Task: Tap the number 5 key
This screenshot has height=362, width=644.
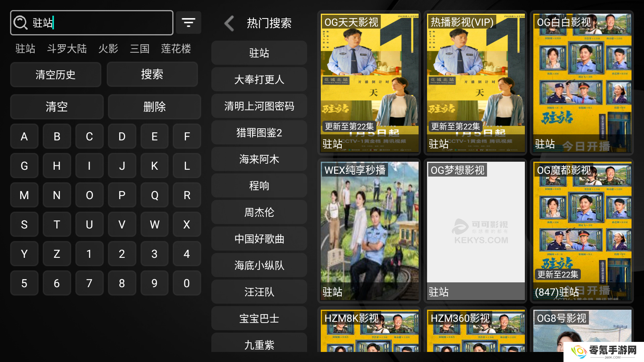Action: pos(24,283)
